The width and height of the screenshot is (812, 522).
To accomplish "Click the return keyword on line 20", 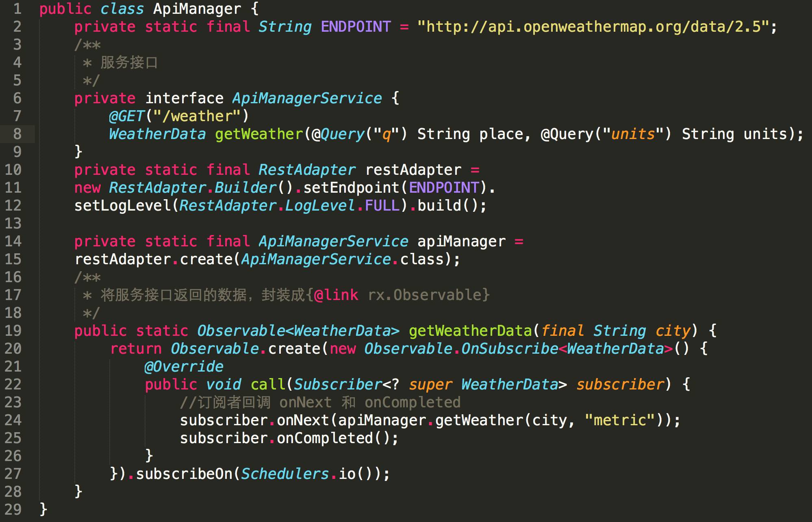I will [x=136, y=349].
